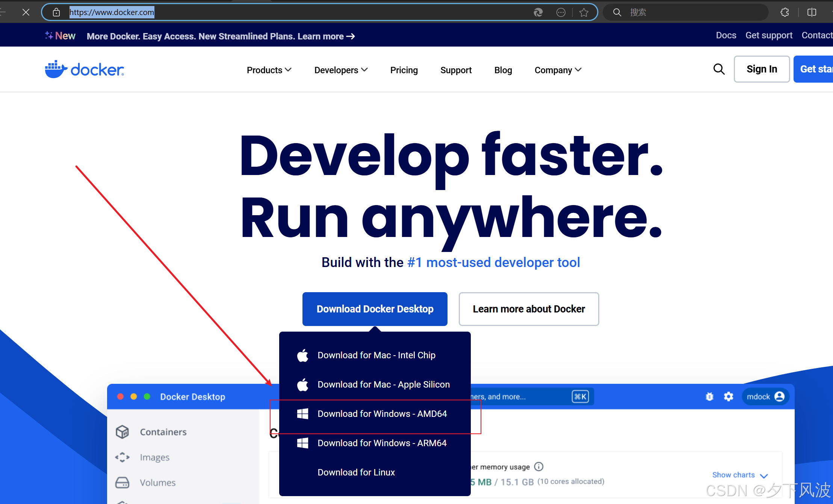Screen dimensions: 833x504
Task: Expand the Products dropdown menu
Action: click(x=269, y=70)
